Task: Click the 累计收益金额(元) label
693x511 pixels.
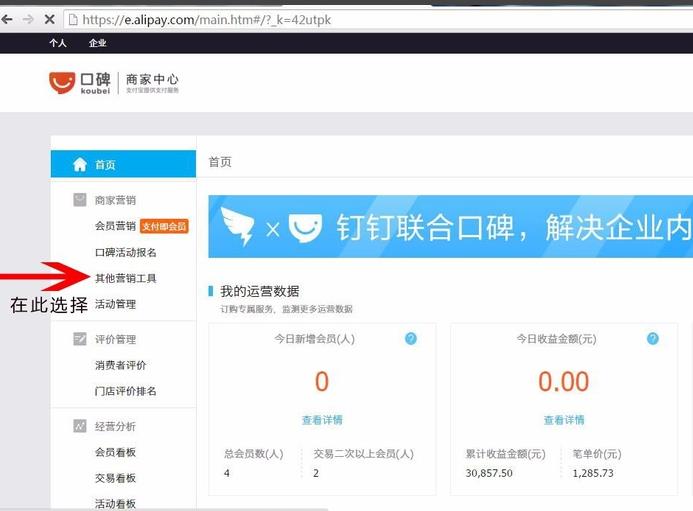Action: (x=506, y=454)
